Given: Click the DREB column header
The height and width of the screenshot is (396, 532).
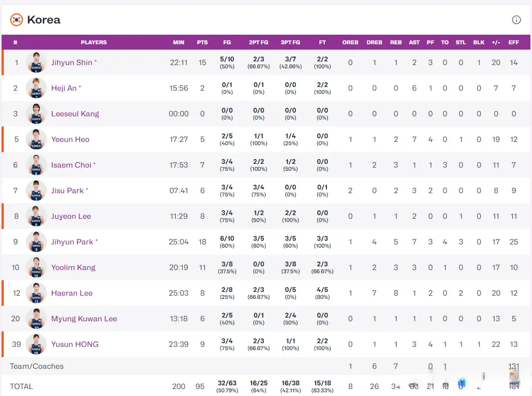Looking at the screenshot, I should 374,42.
